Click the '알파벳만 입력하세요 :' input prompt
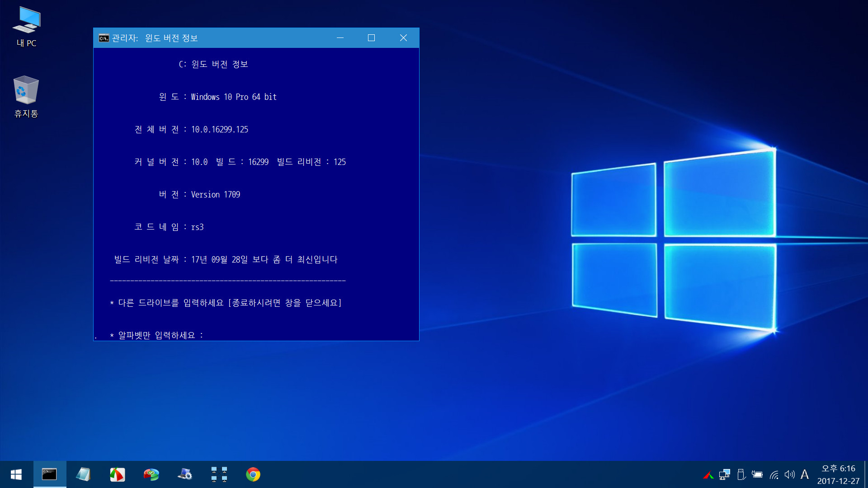The height and width of the screenshot is (488, 868). pos(157,335)
